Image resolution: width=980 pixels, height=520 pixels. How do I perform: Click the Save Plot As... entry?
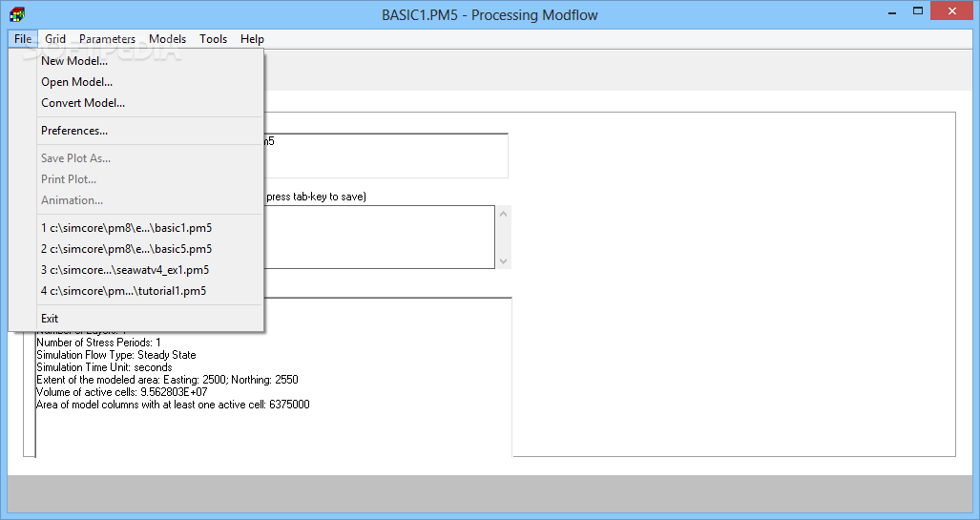(136, 158)
